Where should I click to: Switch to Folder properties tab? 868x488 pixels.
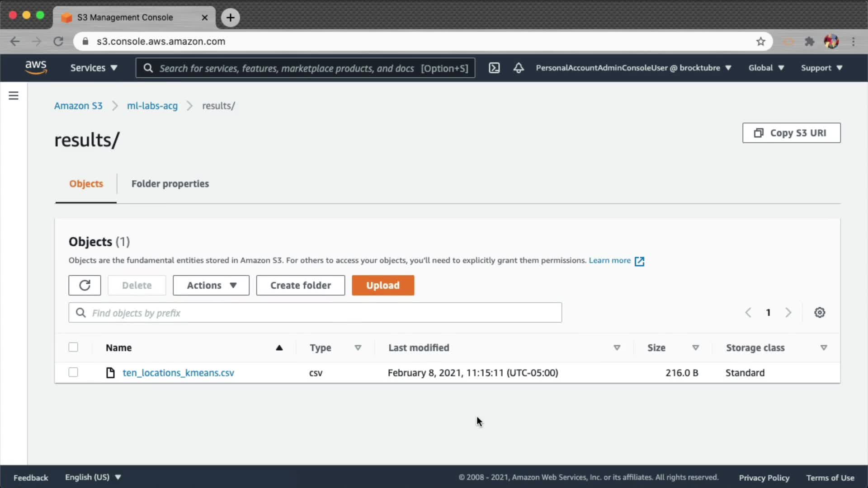pyautogui.click(x=170, y=184)
